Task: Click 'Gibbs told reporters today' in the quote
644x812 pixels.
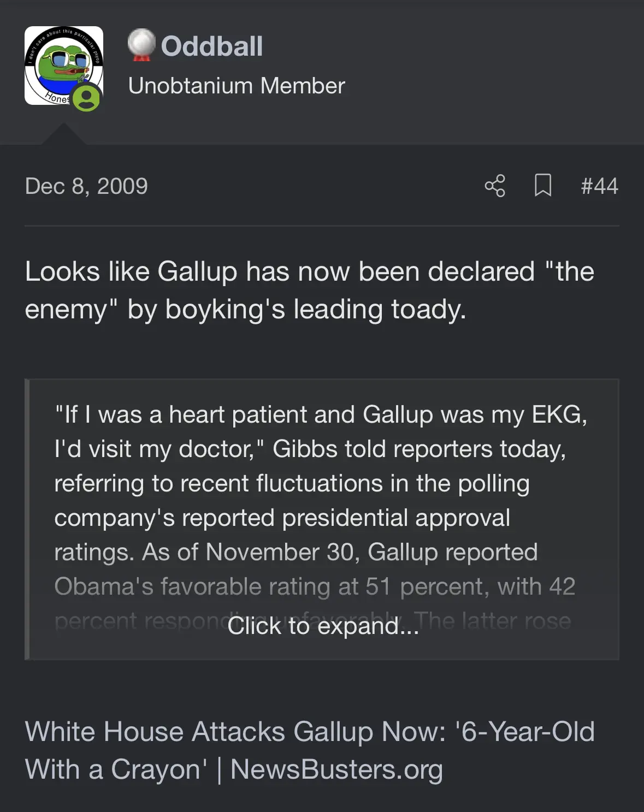Action: (419, 449)
